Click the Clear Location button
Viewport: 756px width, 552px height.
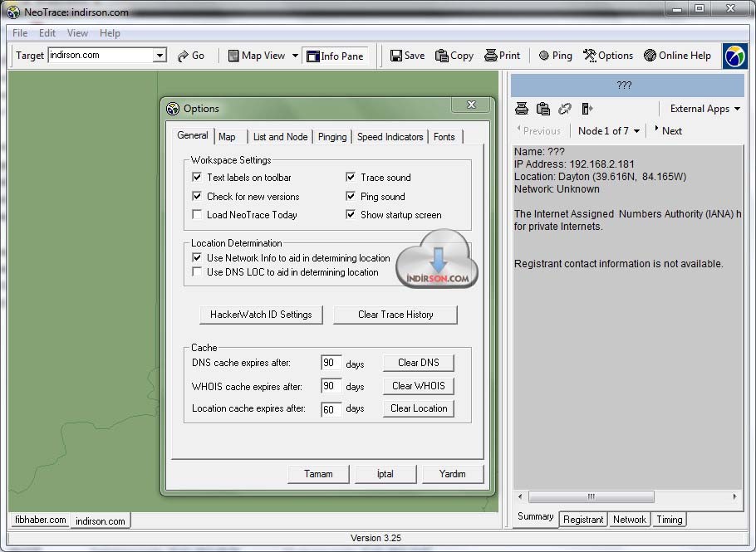419,408
